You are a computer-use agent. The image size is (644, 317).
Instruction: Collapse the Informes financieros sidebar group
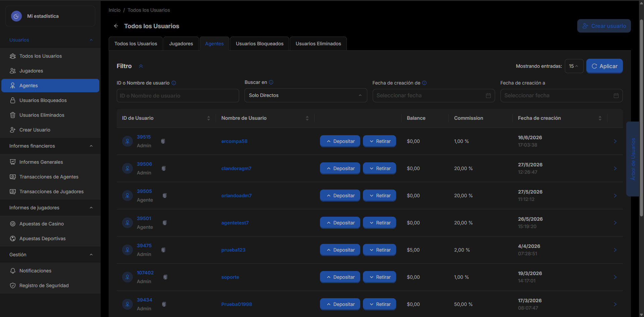[x=91, y=146]
